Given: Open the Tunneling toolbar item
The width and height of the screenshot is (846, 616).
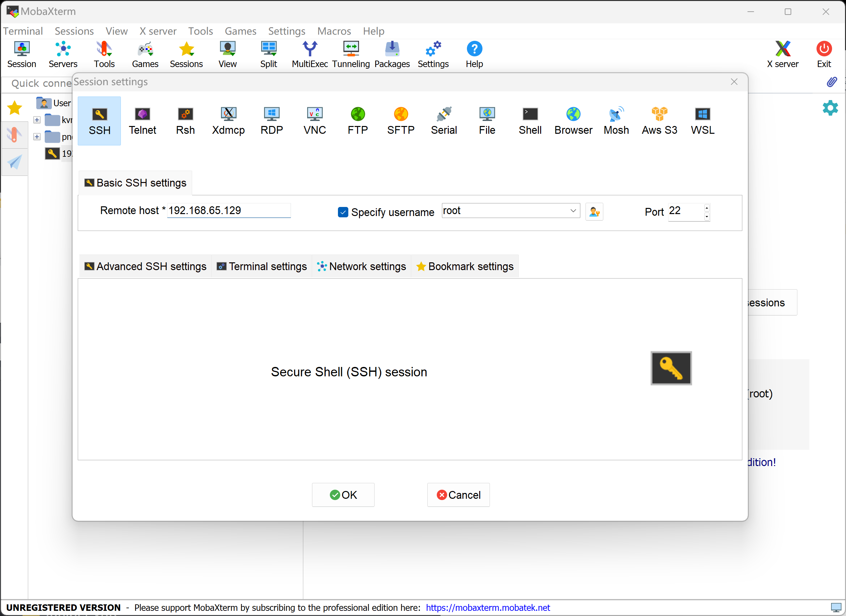Looking at the screenshot, I should tap(351, 55).
